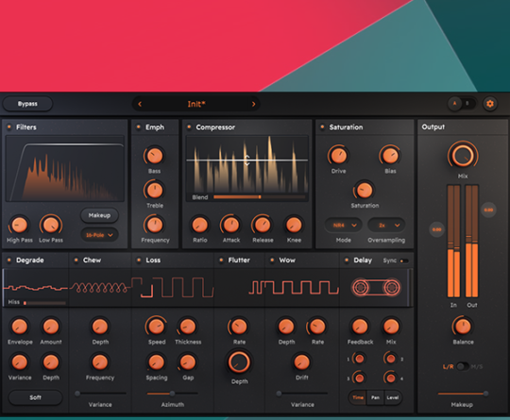
Task: Adjust the Wow Variance slider
Action: point(302,394)
